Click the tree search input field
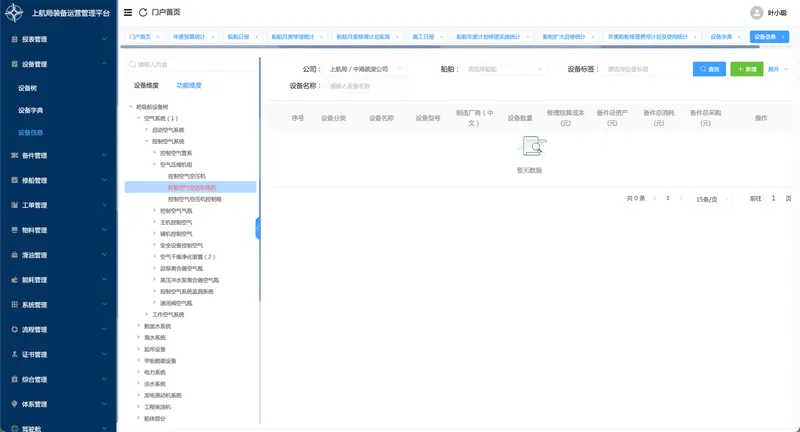This screenshot has width=800, height=432. pyautogui.click(x=191, y=64)
